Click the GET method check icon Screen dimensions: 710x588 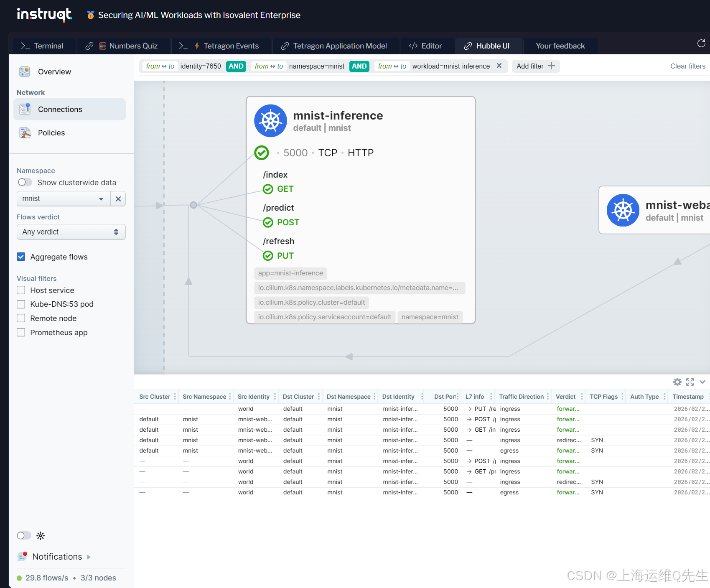[x=268, y=189]
